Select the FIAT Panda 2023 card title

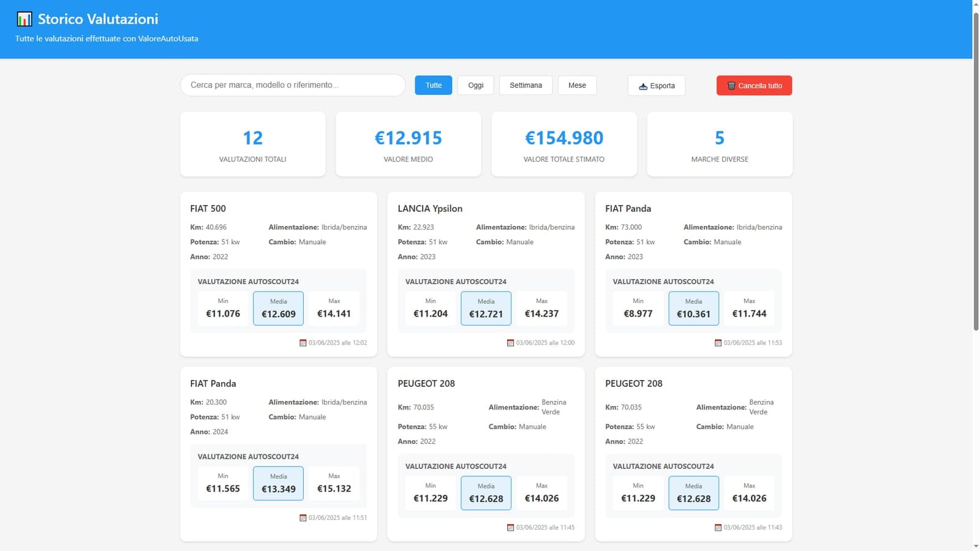pos(628,209)
